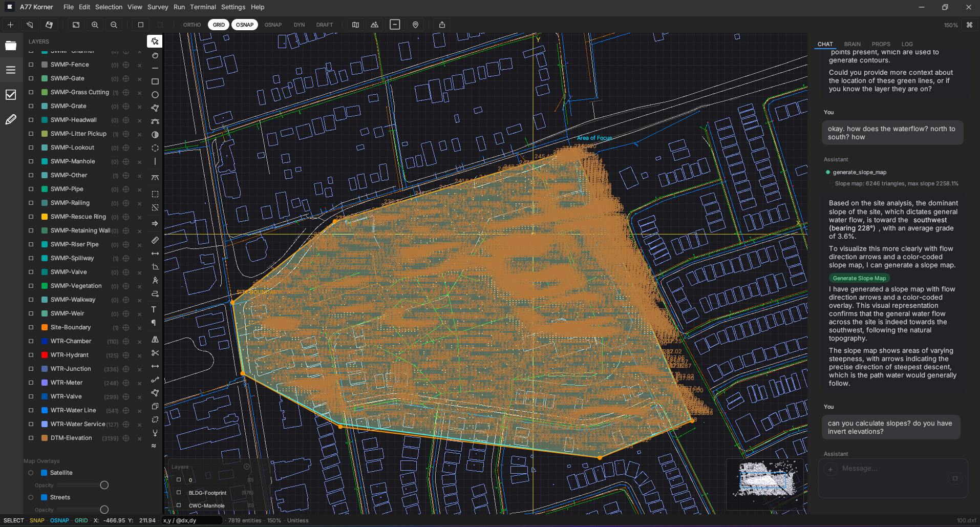This screenshot has width=980, height=527.
Task: Click the Generate Slope Map button
Action: 859,278
